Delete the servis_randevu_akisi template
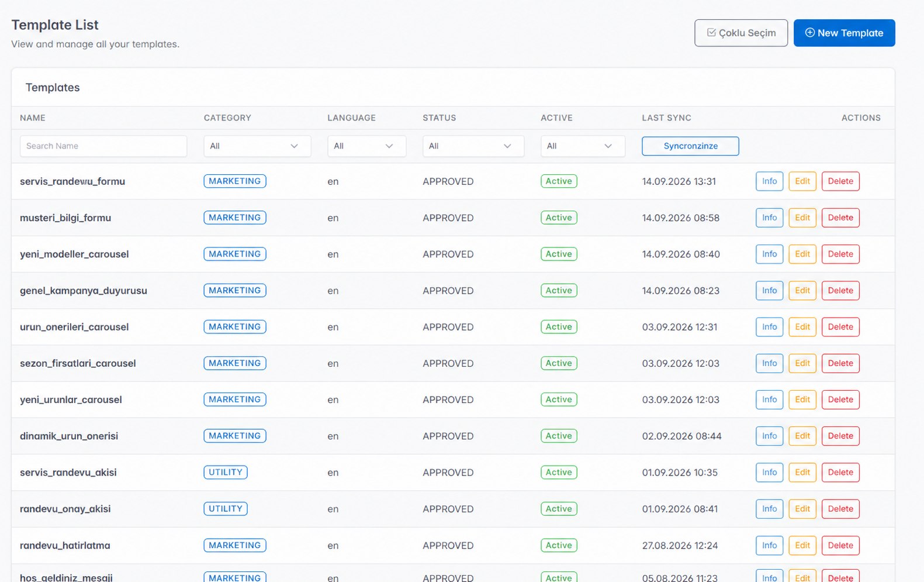 pos(840,473)
